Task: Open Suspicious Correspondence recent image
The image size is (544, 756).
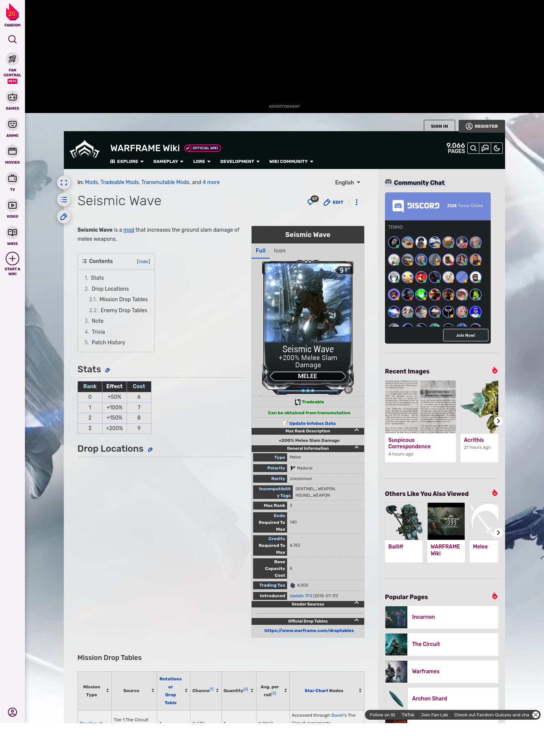Action: coord(420,421)
